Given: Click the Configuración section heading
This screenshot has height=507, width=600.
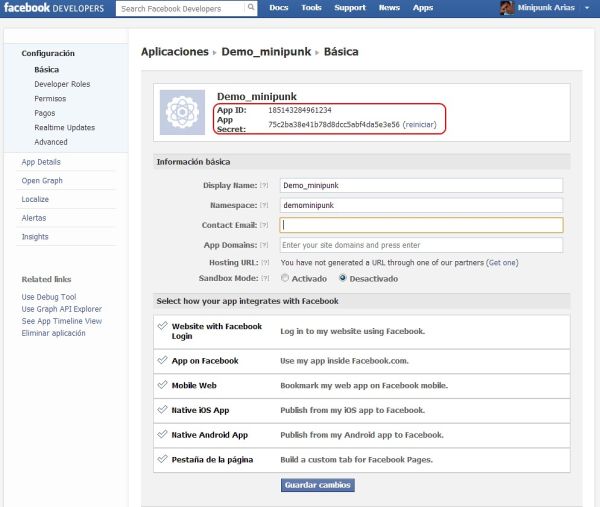Looking at the screenshot, I should pyautogui.click(x=48, y=53).
